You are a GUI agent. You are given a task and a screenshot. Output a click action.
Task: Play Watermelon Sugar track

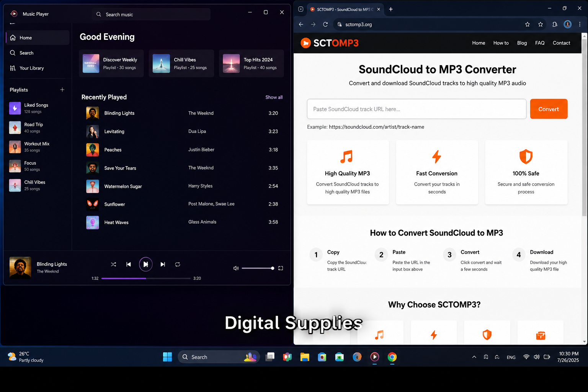tap(182, 186)
